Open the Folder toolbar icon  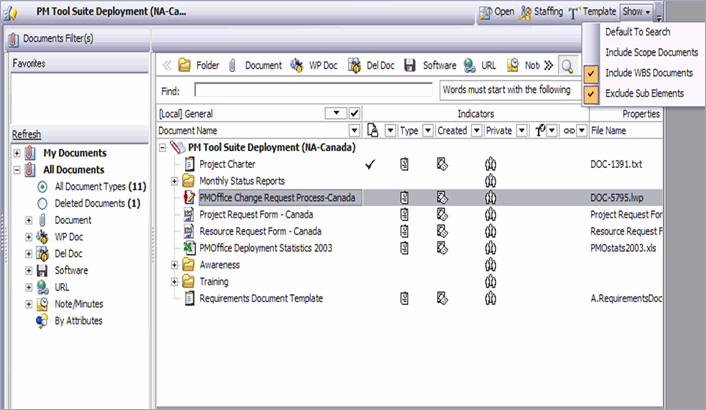pyautogui.click(x=184, y=66)
